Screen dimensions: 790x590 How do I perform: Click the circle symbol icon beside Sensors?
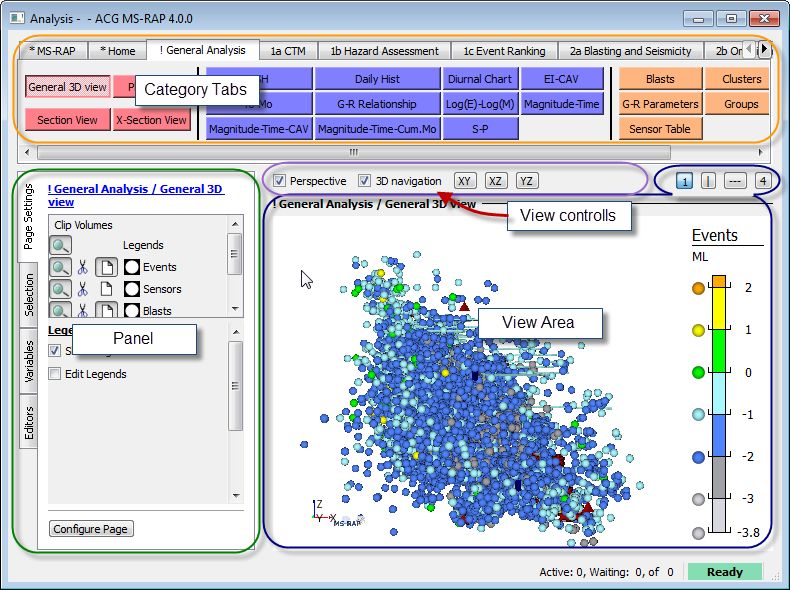coord(131,289)
